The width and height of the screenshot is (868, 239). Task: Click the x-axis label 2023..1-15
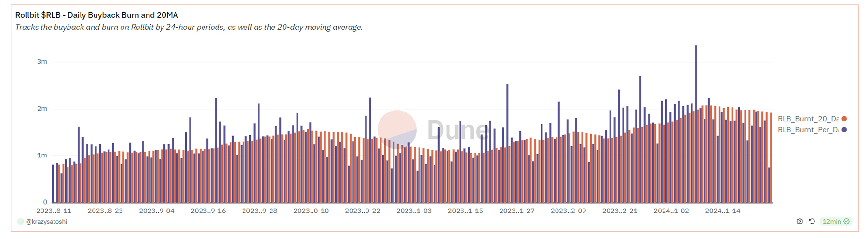[465, 211]
